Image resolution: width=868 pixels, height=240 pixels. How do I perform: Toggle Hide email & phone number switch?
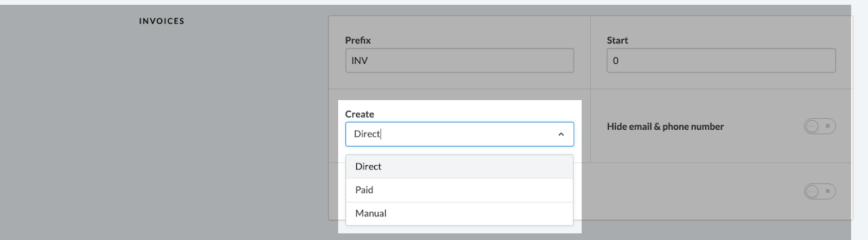coord(820,126)
